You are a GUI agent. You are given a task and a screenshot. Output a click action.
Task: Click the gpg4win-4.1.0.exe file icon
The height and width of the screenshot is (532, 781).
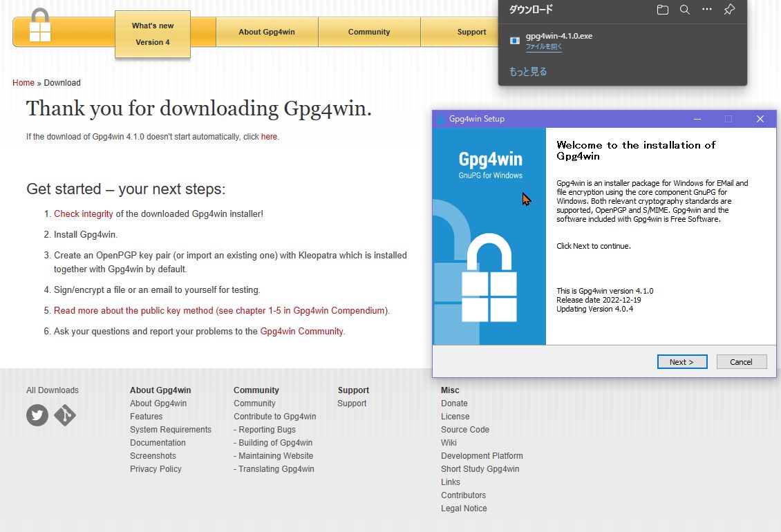coord(514,41)
